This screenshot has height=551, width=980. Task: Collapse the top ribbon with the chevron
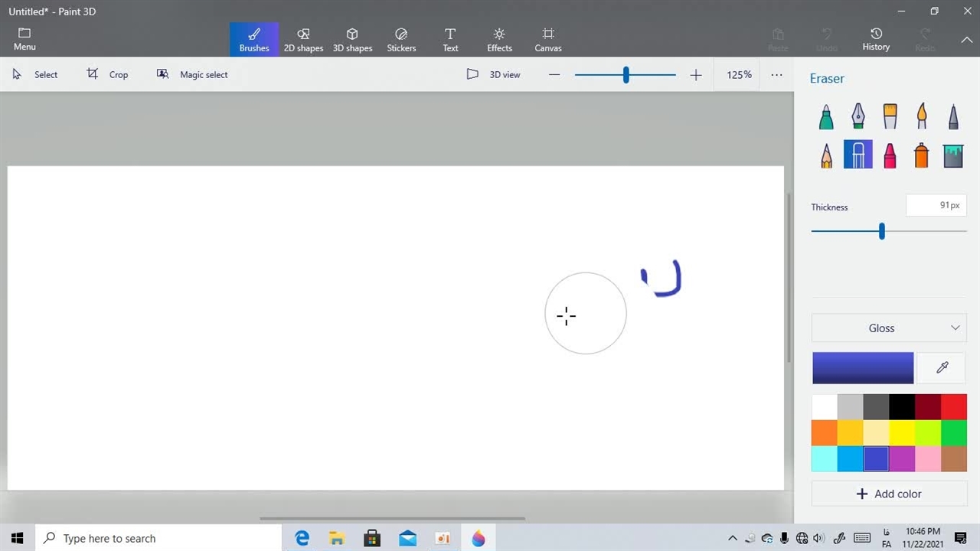(966, 40)
